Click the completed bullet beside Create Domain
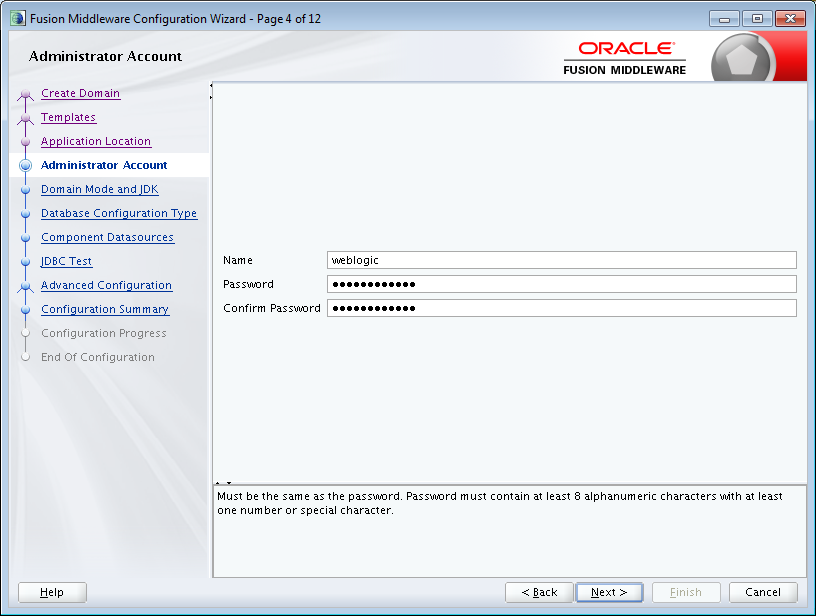This screenshot has width=816, height=616. click(25, 93)
